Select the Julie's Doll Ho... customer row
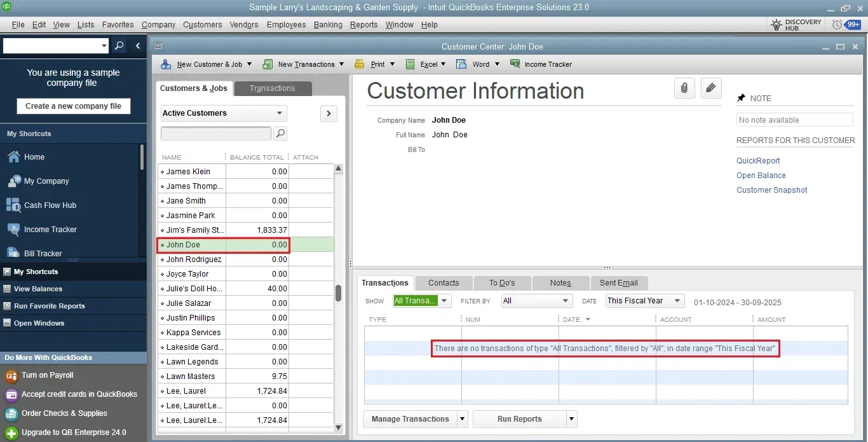Screen dimensions: 868x442 click(x=245, y=289)
